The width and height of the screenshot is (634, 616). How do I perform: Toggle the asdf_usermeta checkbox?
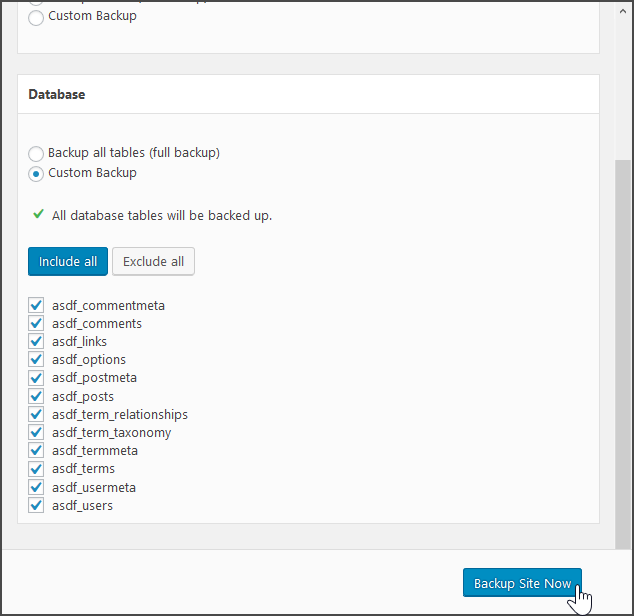pos(36,487)
